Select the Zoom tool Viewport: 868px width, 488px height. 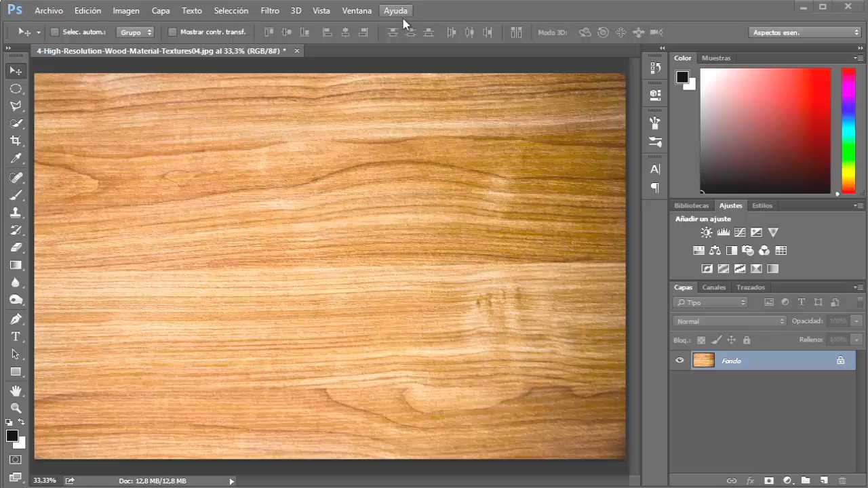16,408
